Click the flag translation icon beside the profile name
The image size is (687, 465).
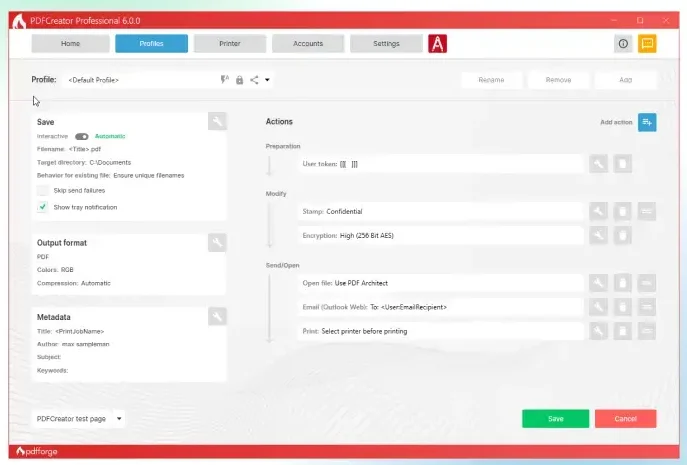coord(225,80)
